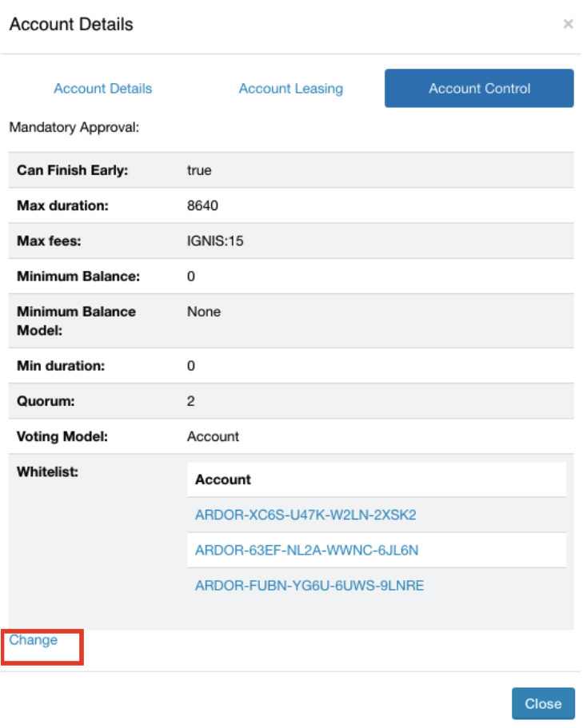
Task: Select the Account Control tab
Action: pos(479,89)
